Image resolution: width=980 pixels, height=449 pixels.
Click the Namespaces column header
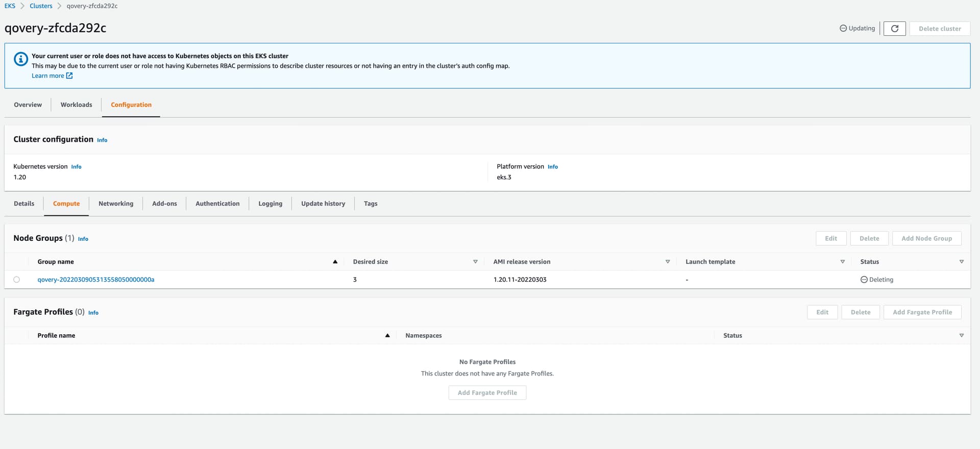(x=424, y=336)
